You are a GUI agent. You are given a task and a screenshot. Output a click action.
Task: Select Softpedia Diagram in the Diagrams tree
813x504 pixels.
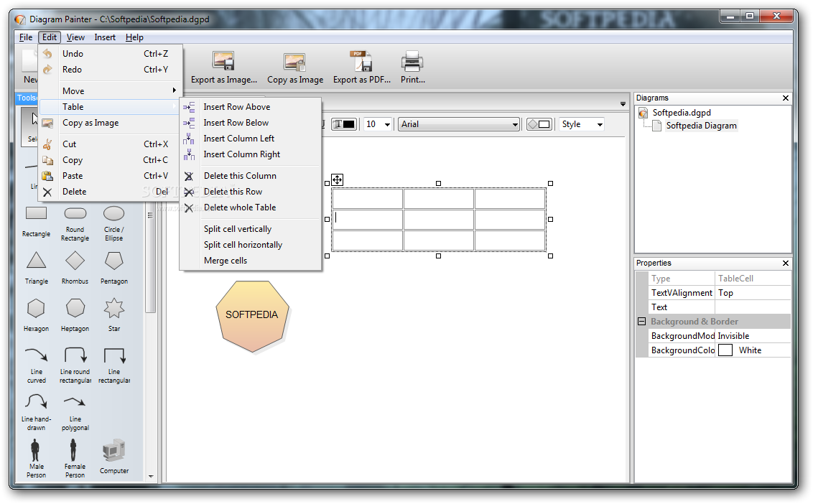[x=701, y=126]
